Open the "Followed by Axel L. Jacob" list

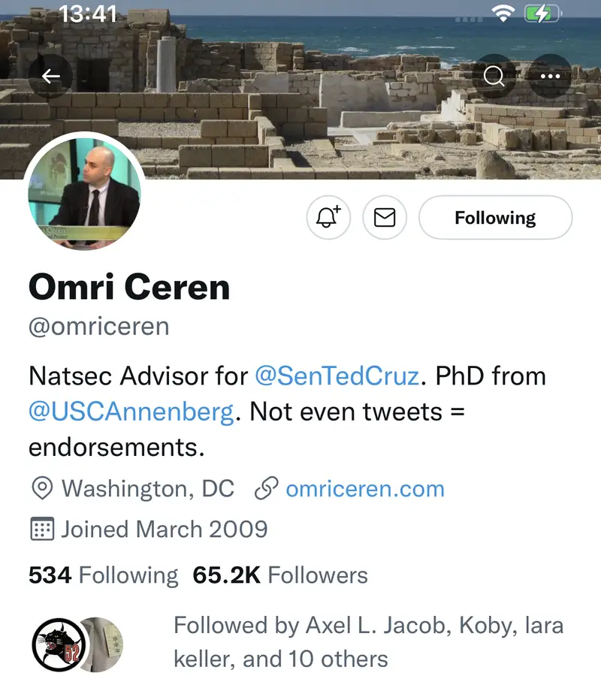(x=368, y=642)
